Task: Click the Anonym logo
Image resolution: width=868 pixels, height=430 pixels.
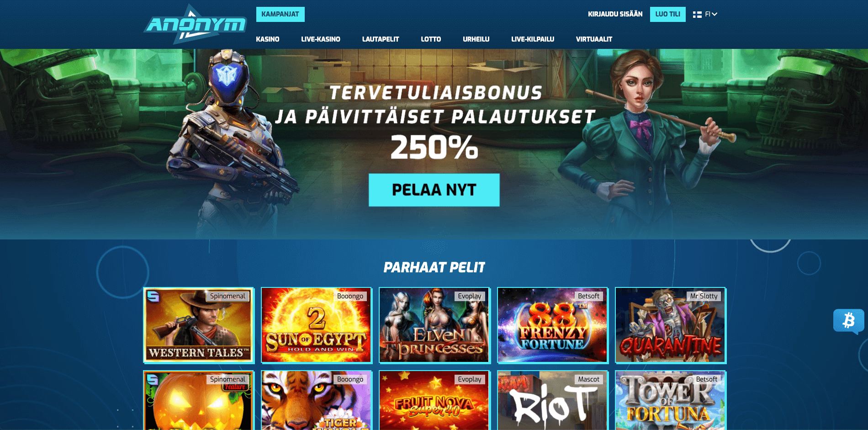Action: [x=196, y=24]
